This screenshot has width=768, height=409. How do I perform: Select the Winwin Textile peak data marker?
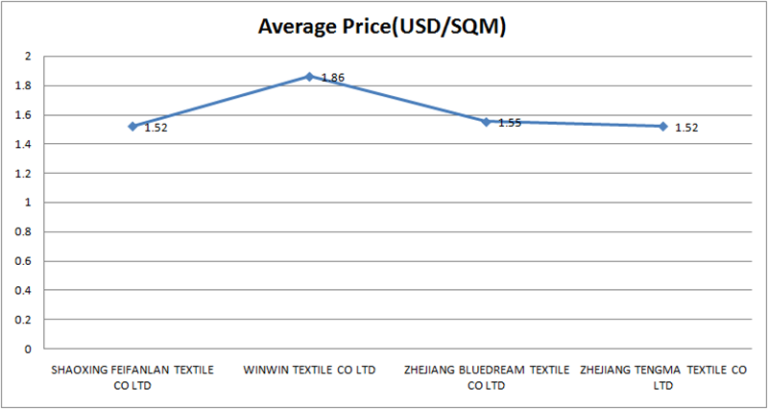(x=310, y=76)
